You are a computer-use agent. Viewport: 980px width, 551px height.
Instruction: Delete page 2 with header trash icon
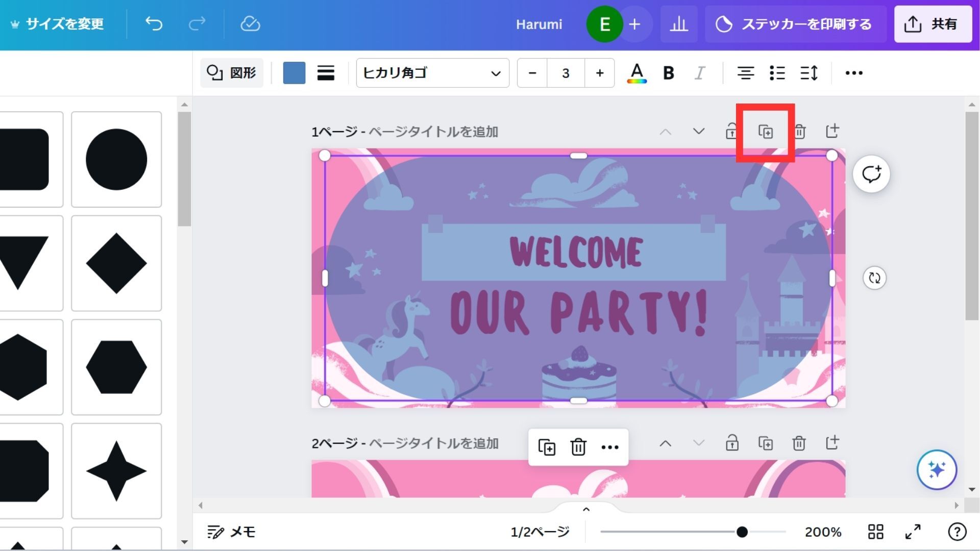coord(799,443)
